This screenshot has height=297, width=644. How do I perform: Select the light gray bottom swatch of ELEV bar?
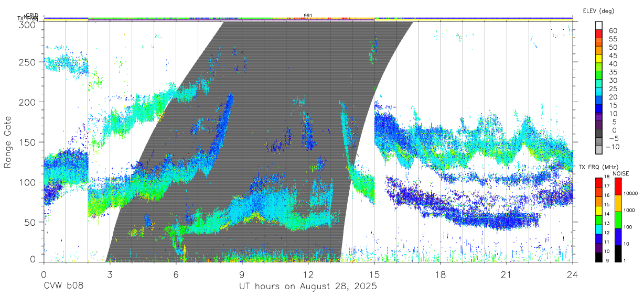600,151
